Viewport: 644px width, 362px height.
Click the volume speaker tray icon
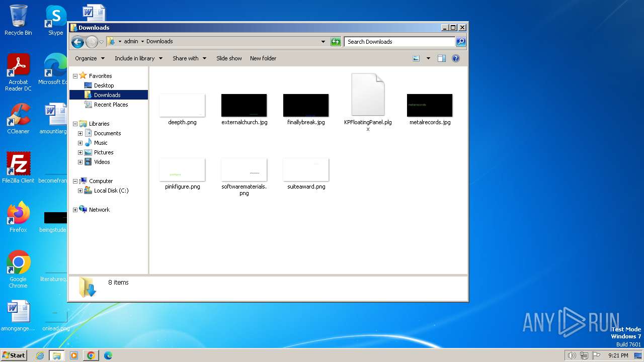coord(572,355)
